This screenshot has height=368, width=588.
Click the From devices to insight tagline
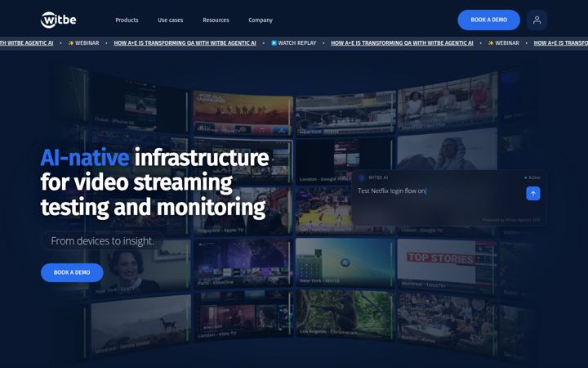tap(102, 240)
